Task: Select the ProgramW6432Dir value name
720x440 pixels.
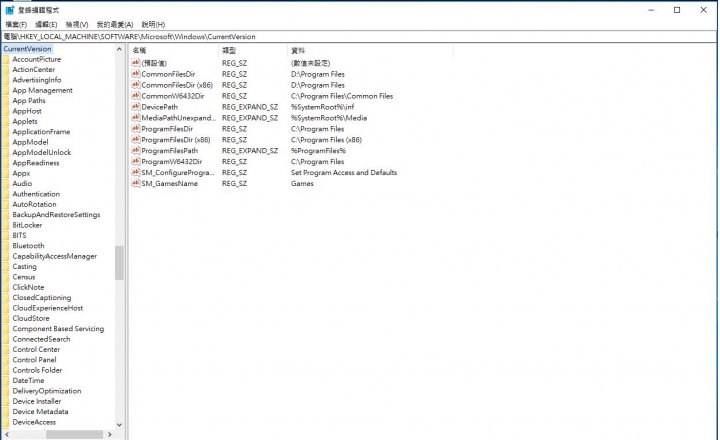Action: pyautogui.click(x=172, y=162)
